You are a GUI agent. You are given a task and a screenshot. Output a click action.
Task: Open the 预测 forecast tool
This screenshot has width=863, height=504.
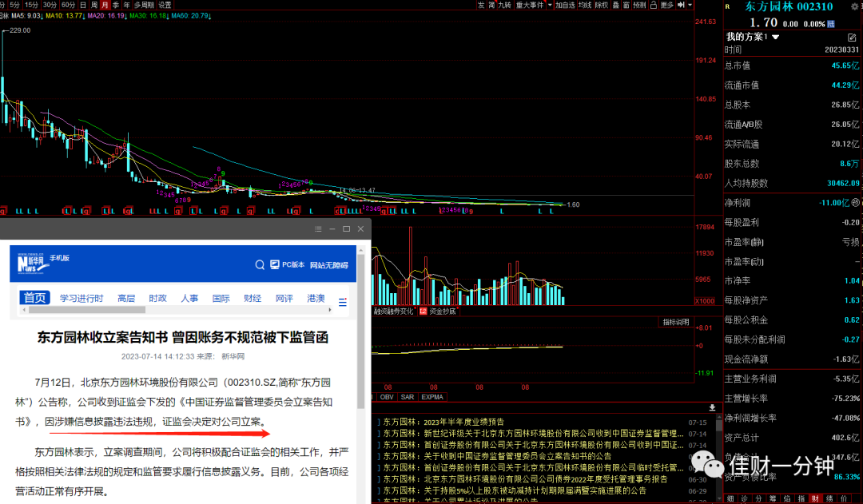(639, 5)
